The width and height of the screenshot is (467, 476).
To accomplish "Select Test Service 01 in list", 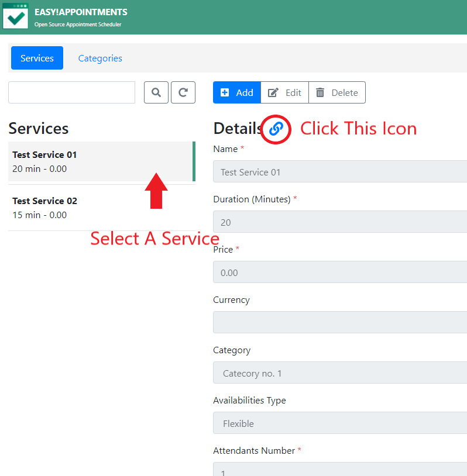I will click(x=102, y=161).
